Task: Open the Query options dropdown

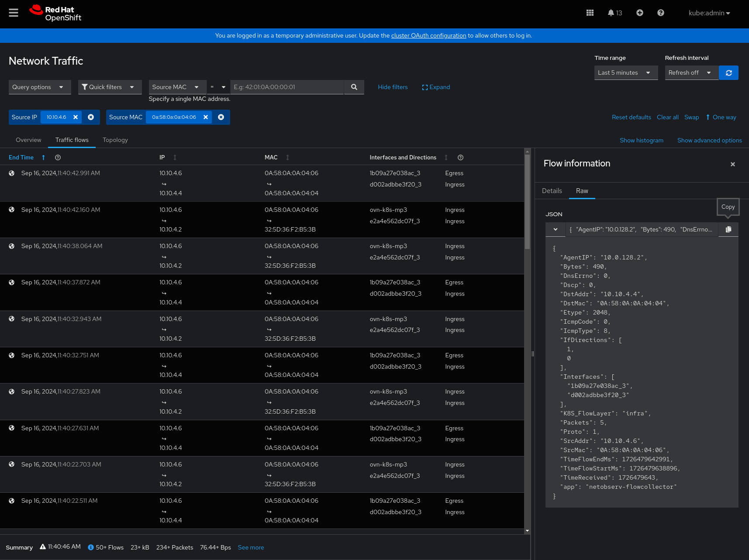Action: click(x=38, y=87)
